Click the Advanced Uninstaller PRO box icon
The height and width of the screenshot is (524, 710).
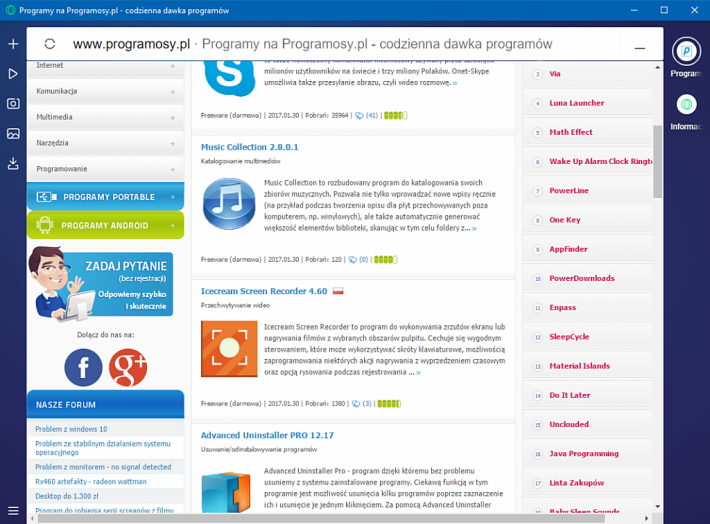[x=225, y=492]
